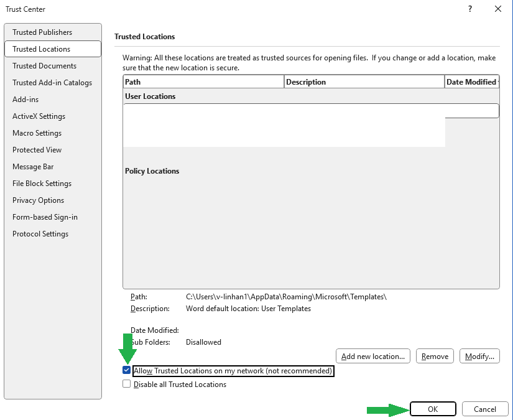Screen dimensions: 513x420
Task: Click the Modify button
Action: coord(479,356)
